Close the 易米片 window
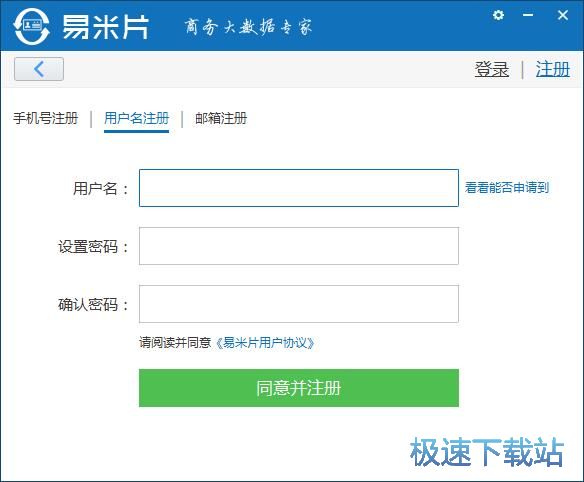584x482 pixels. pyautogui.click(x=563, y=15)
